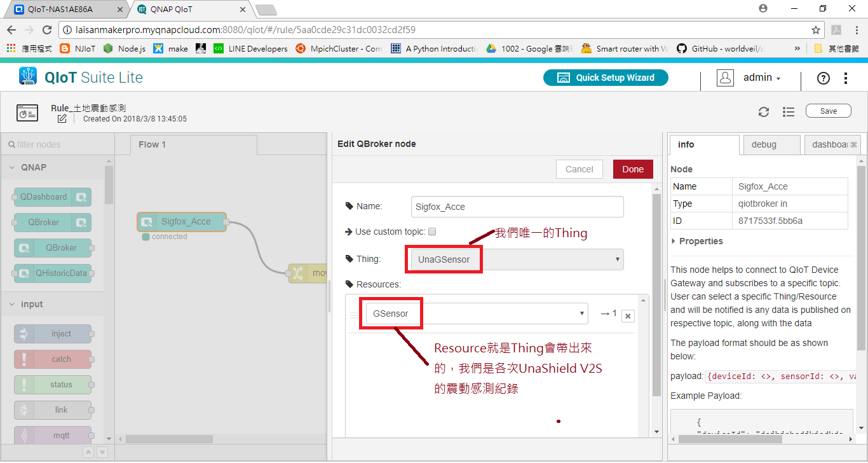Go back in browser history

(11, 30)
